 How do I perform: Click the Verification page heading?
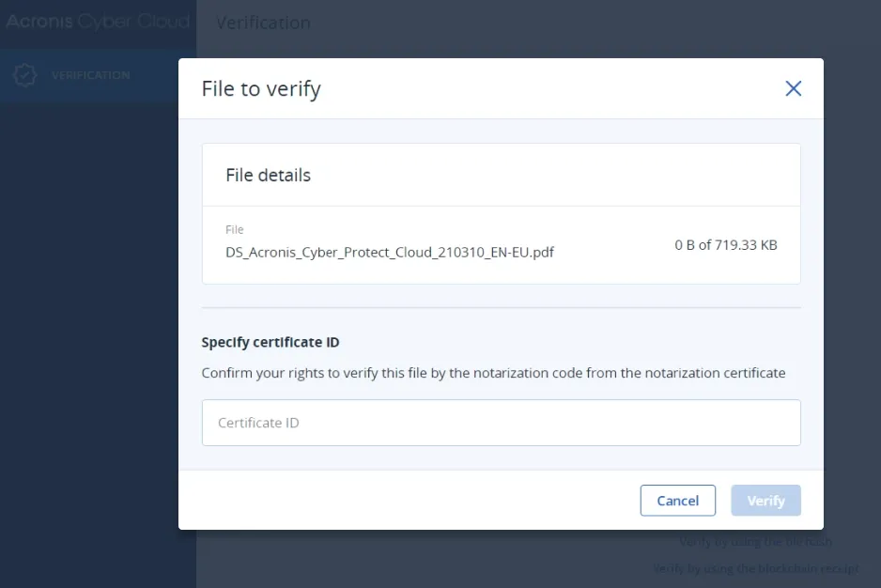coord(263,23)
